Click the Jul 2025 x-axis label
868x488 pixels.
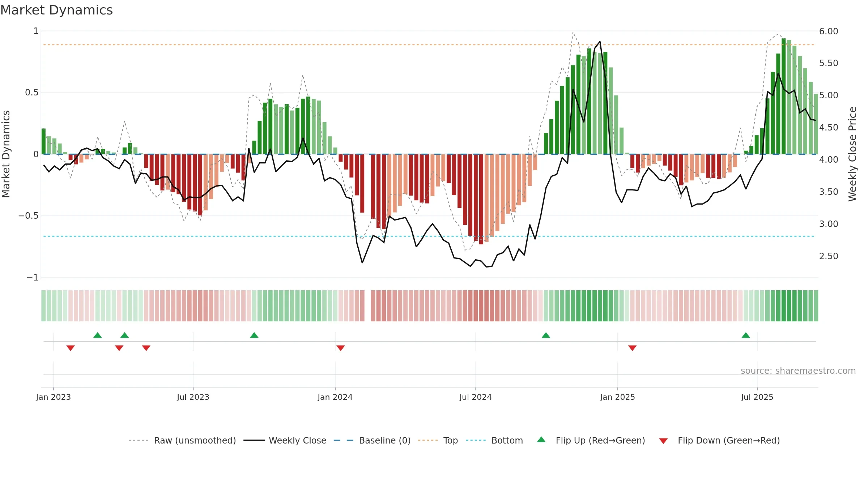[x=757, y=397]
